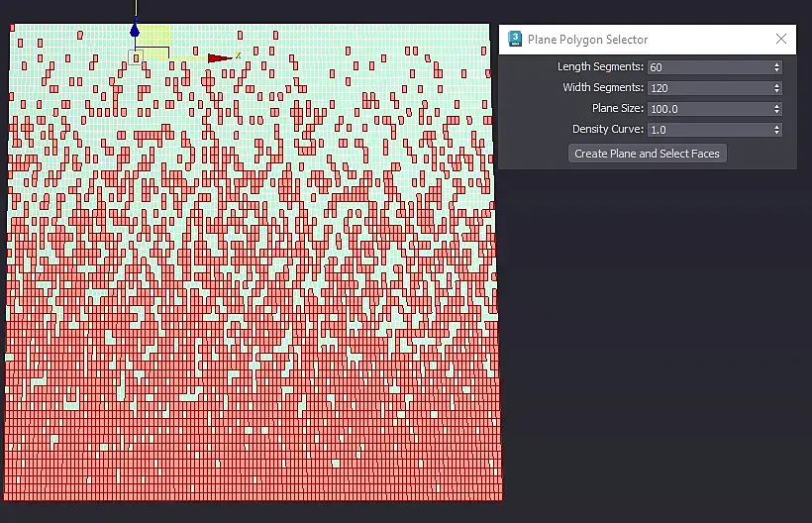
Task: Click the Plane Size value field
Action: click(709, 109)
